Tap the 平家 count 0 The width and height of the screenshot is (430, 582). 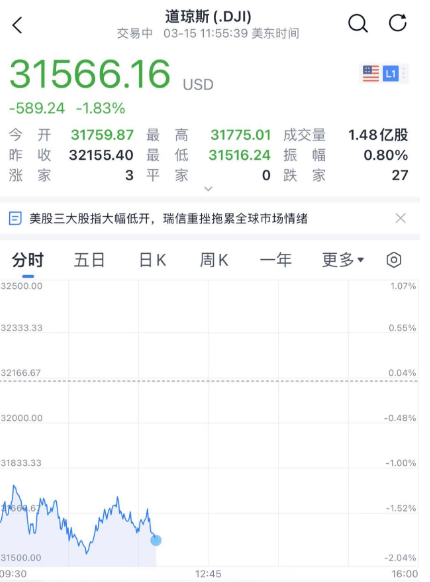click(x=266, y=175)
